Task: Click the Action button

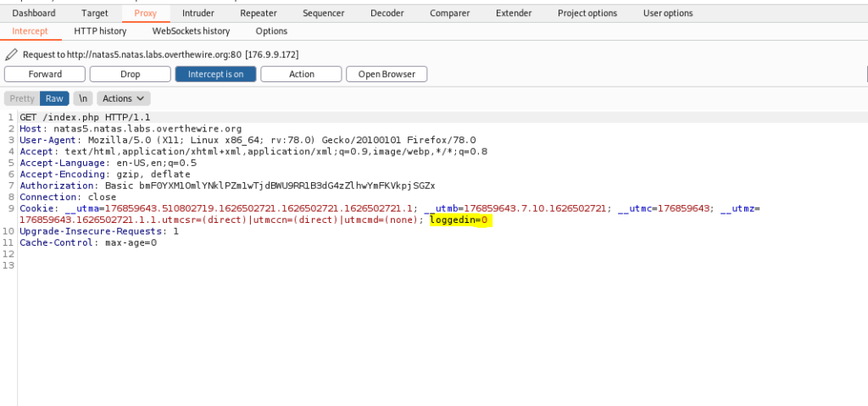Action: [x=301, y=74]
